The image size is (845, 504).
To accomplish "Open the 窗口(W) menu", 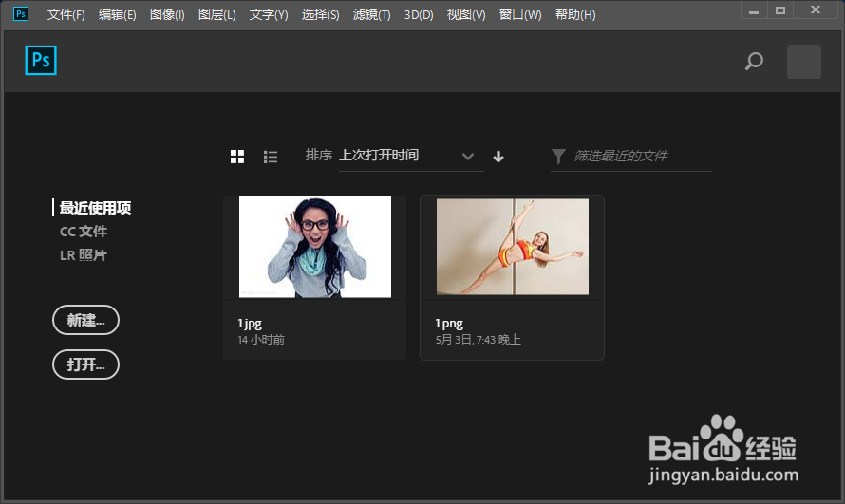I will click(520, 14).
